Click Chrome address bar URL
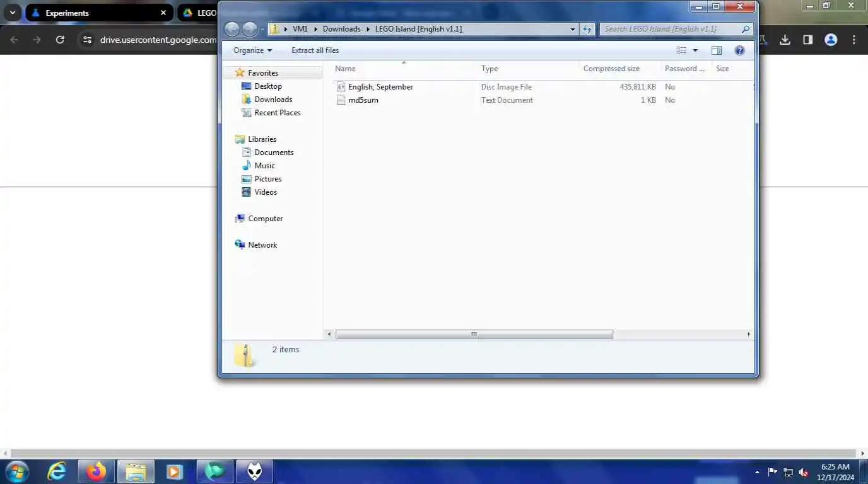This screenshot has width=868, height=484. [x=158, y=40]
